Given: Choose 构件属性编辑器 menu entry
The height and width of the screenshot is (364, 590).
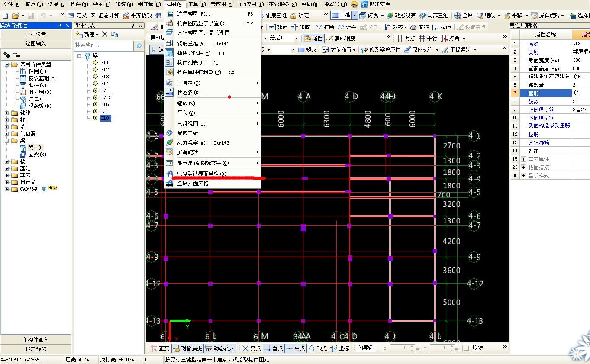Looking at the screenshot, I should click(212, 72).
